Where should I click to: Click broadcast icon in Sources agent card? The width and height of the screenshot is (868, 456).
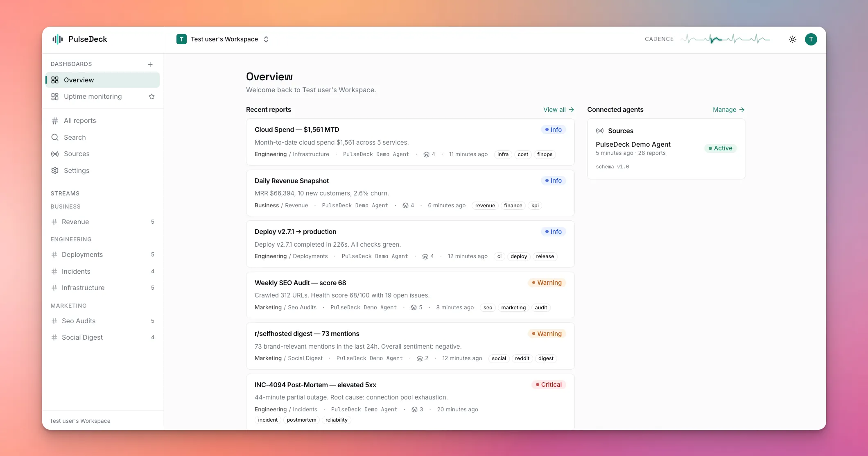point(600,131)
